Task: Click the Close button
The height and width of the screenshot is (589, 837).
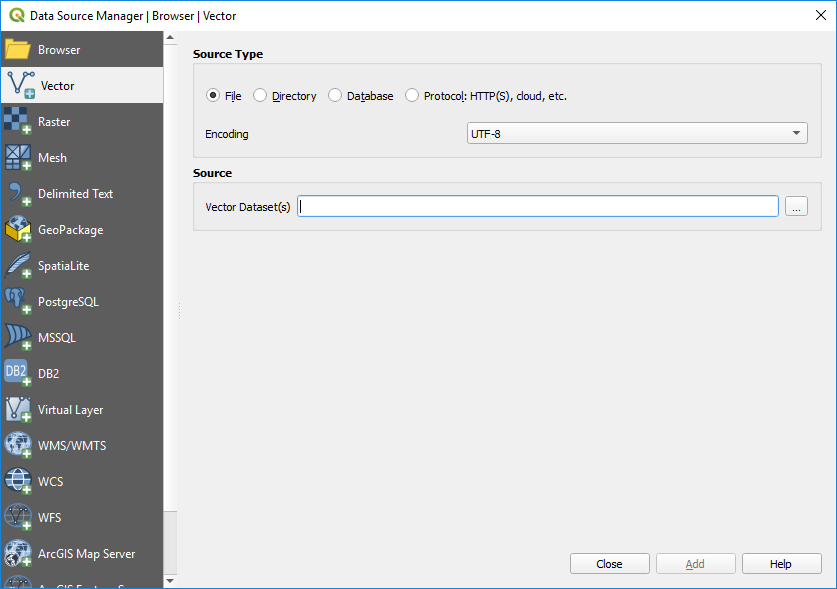Action: click(610, 563)
